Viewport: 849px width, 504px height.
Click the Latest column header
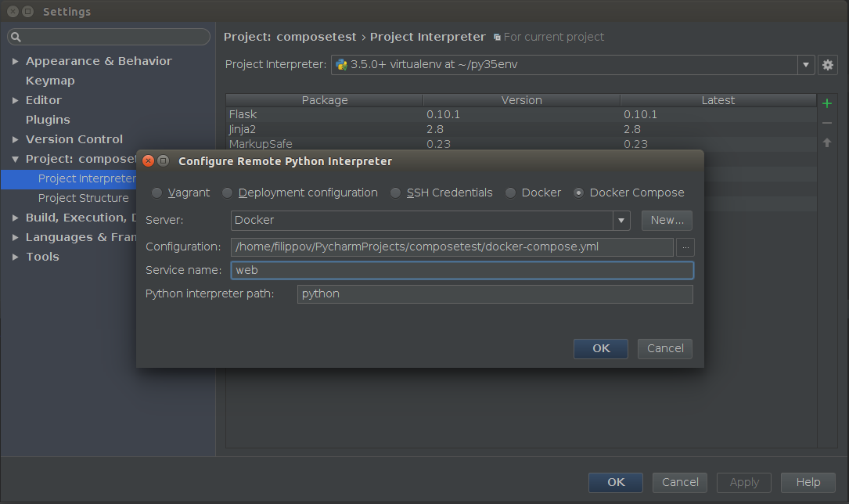pyautogui.click(x=718, y=100)
